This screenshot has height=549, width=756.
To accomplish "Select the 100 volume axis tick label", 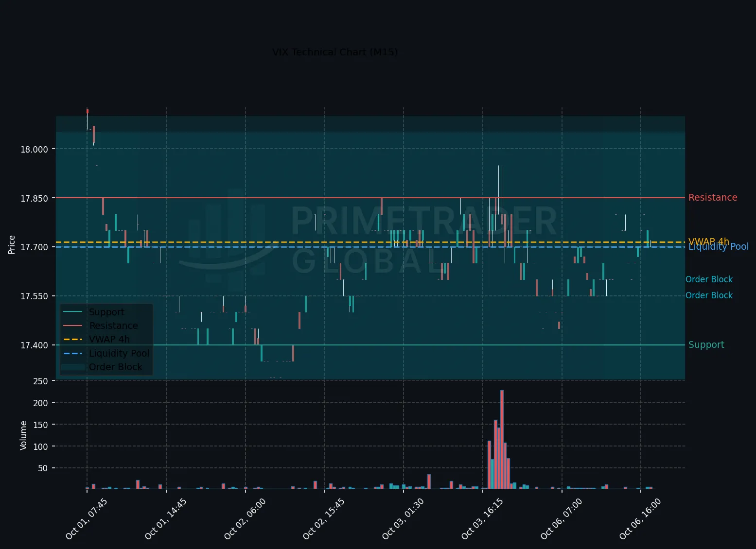I will click(41, 446).
